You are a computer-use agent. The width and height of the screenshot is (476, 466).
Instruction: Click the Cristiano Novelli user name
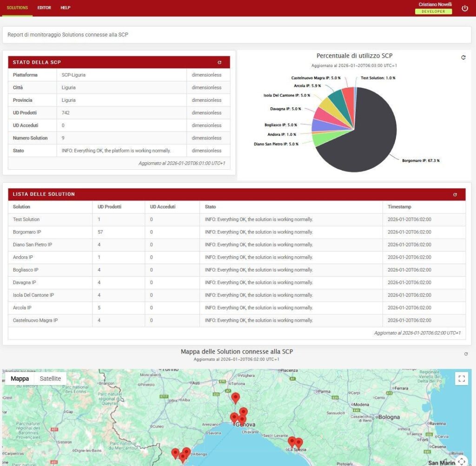click(x=435, y=4)
